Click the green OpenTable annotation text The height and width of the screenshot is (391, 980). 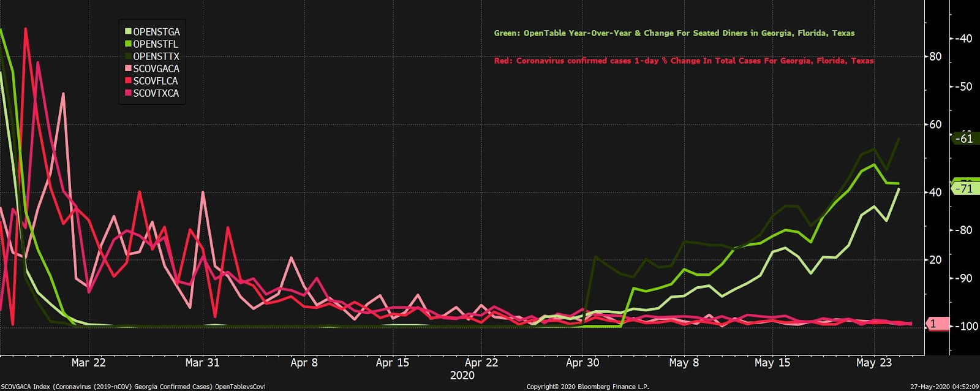coord(674,33)
